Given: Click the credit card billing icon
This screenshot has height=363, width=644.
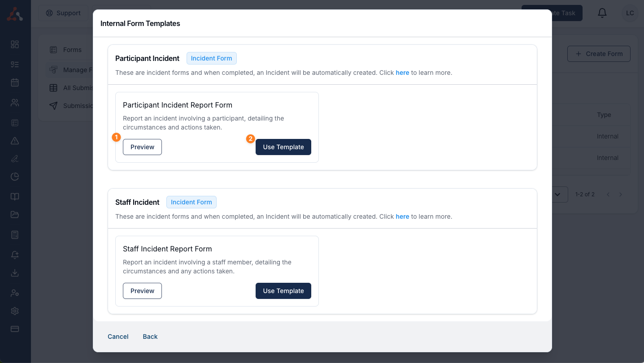Looking at the screenshot, I should point(15,329).
